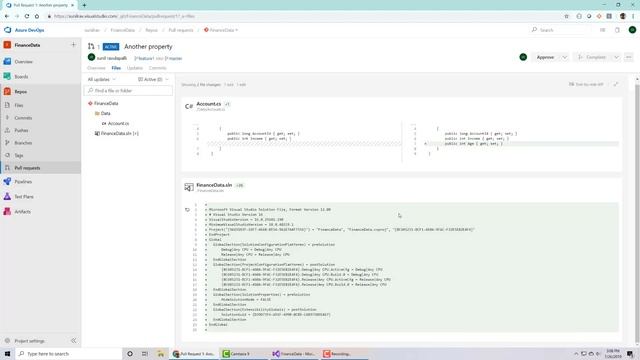Click the Complete button
640x360 pixels.
tap(592, 58)
